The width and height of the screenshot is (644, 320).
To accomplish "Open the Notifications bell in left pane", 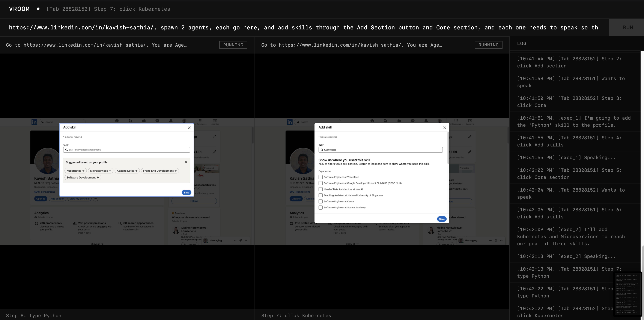I will click(171, 121).
